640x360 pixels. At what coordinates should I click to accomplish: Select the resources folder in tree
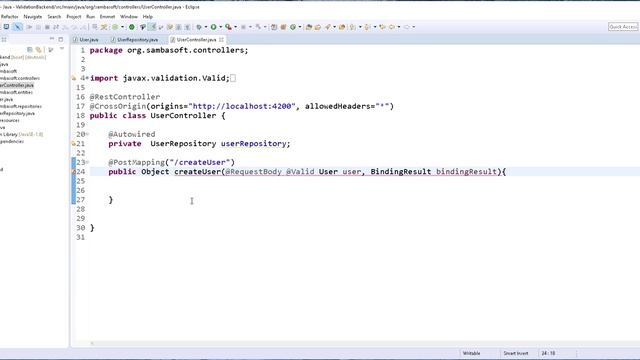click(x=10, y=120)
